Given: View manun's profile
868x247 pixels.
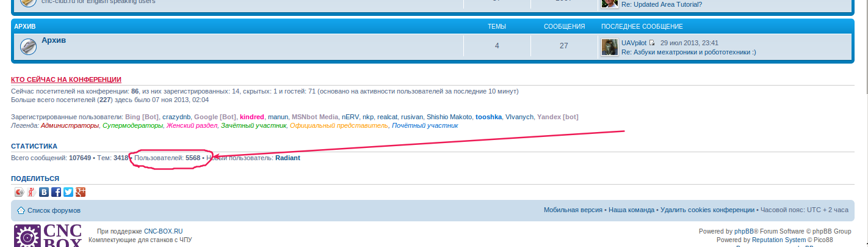Looking at the screenshot, I should coord(278,117).
